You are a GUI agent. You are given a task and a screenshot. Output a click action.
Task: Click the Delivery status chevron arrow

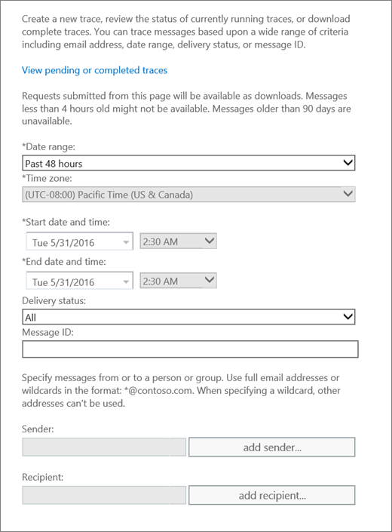coord(348,316)
